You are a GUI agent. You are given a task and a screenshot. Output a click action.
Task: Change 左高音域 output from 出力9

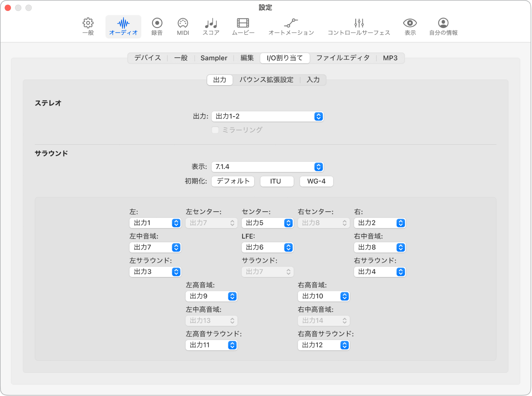point(211,296)
